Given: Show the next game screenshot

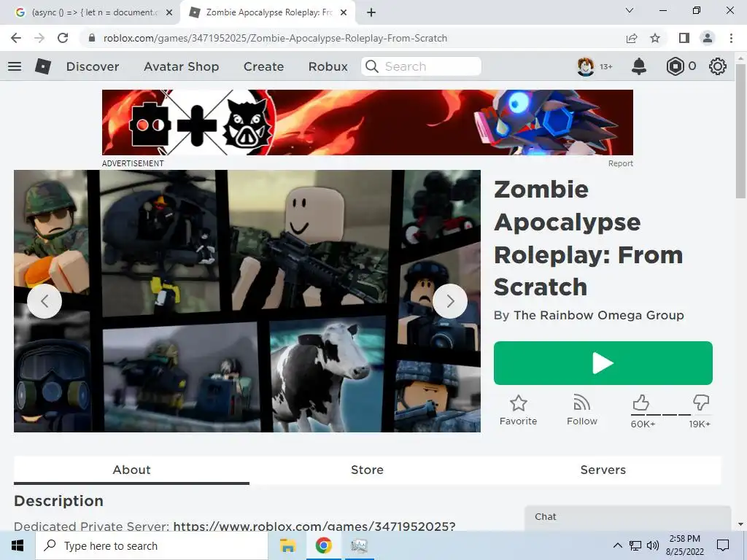Looking at the screenshot, I should coord(450,301).
